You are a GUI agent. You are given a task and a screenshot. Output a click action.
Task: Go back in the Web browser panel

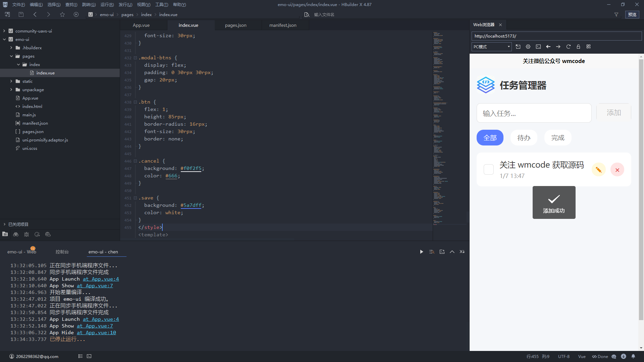pyautogui.click(x=548, y=47)
